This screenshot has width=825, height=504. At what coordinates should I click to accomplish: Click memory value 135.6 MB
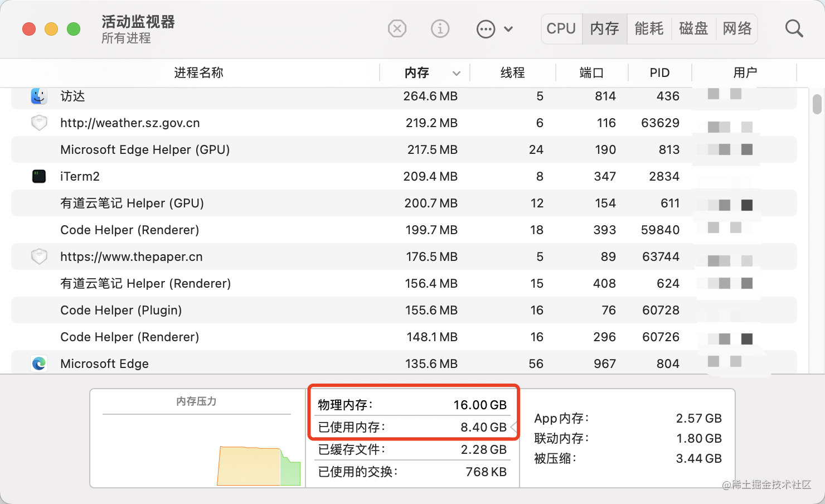(x=431, y=364)
